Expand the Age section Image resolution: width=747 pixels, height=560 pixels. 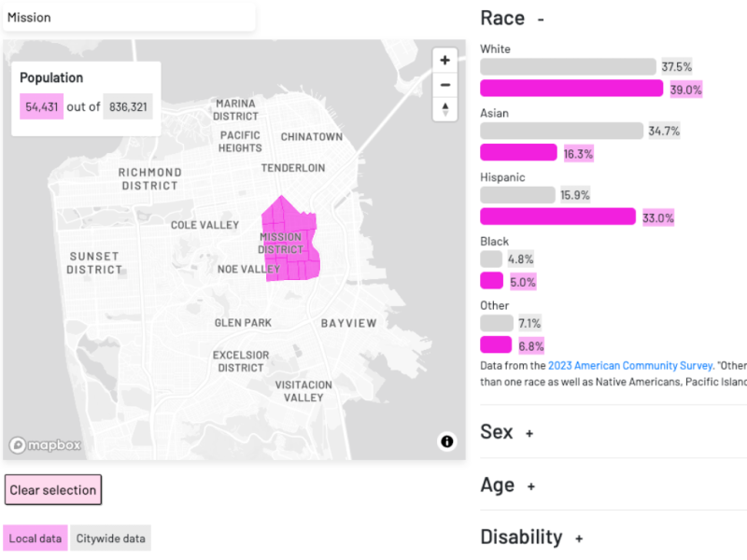(x=529, y=485)
